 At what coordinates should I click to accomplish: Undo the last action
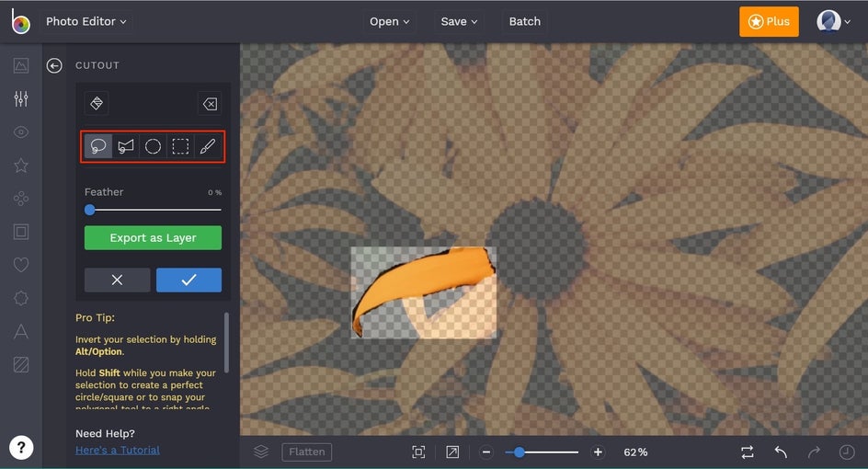click(781, 452)
